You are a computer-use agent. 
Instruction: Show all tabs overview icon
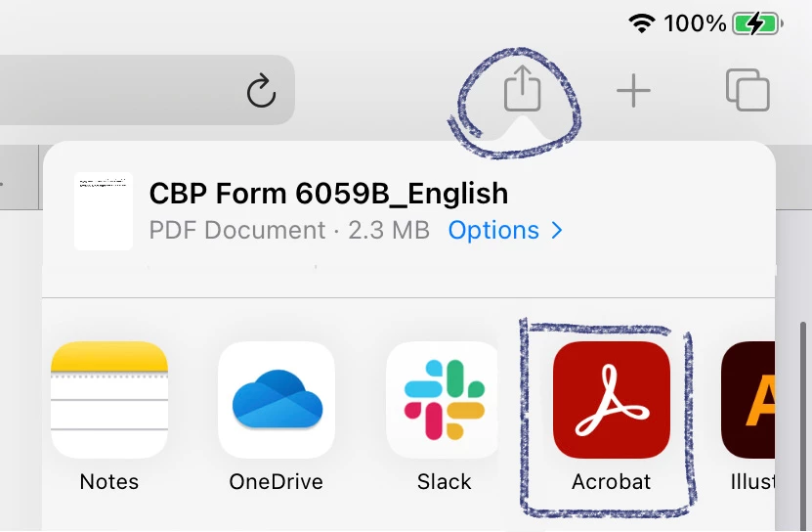pos(748,90)
